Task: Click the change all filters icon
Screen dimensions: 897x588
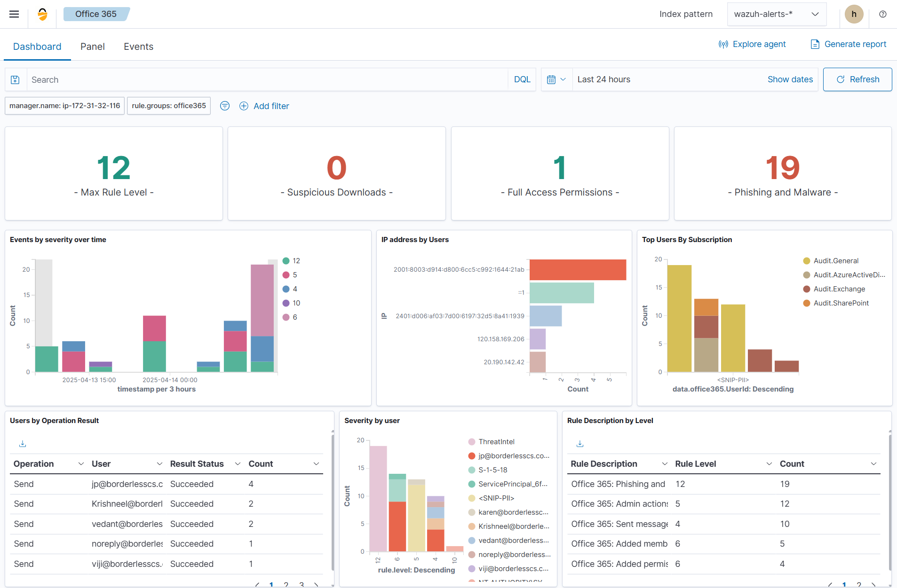Action: tap(225, 106)
